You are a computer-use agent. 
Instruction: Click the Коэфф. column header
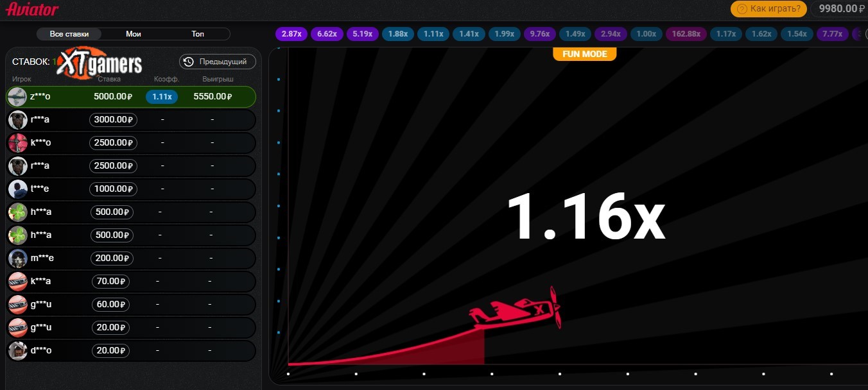(166, 79)
